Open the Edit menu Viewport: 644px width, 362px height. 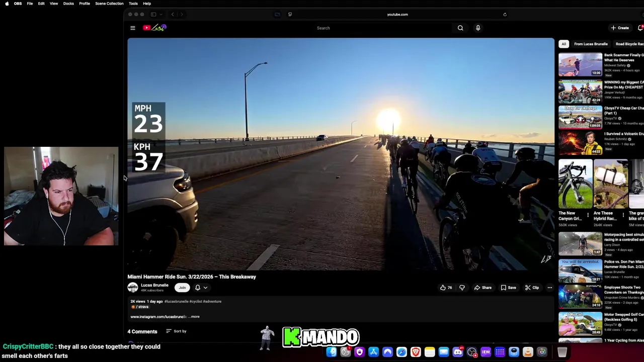click(x=41, y=4)
